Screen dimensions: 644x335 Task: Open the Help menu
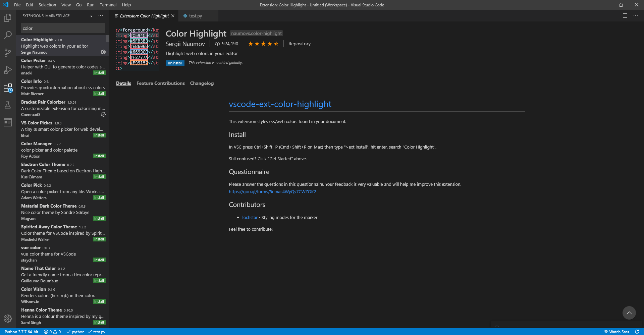tap(126, 5)
